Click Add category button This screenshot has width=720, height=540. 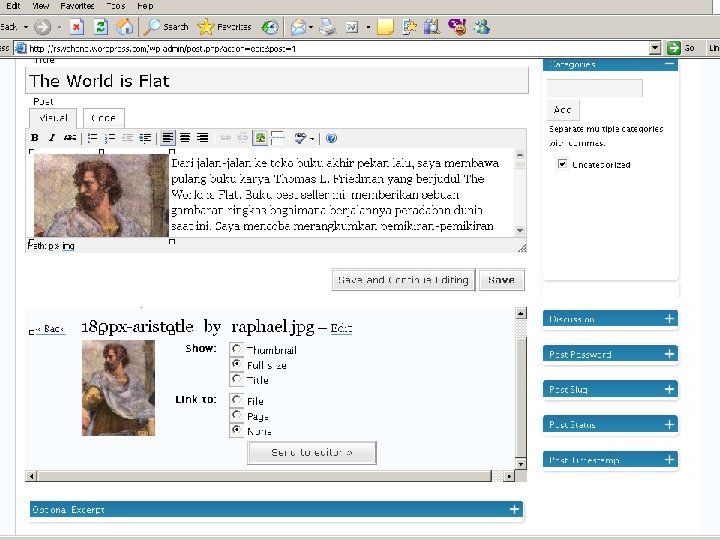pos(563,110)
